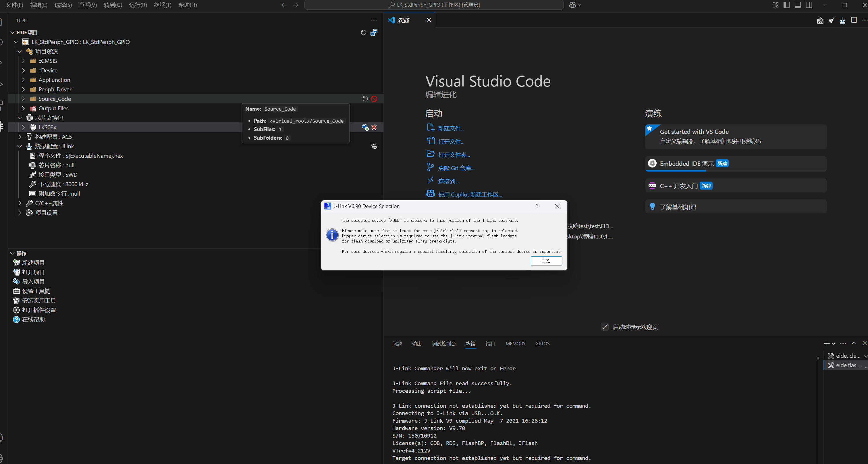Select the eide.flas... terminal entry

(846, 365)
